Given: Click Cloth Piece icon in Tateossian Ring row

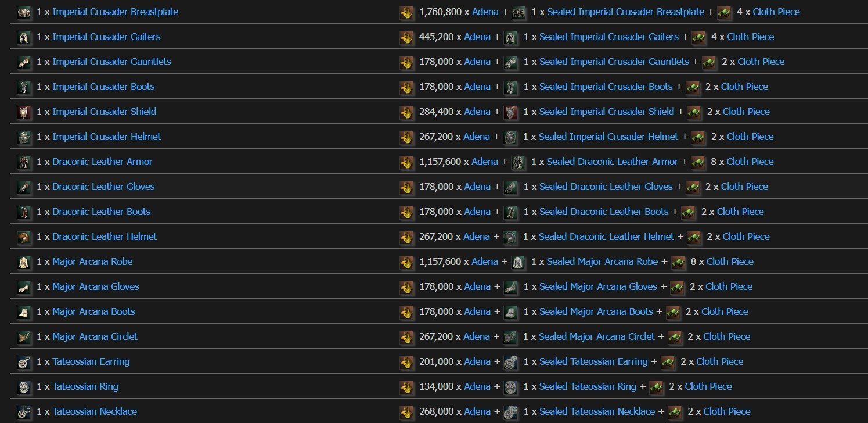Looking at the screenshot, I should tap(657, 387).
